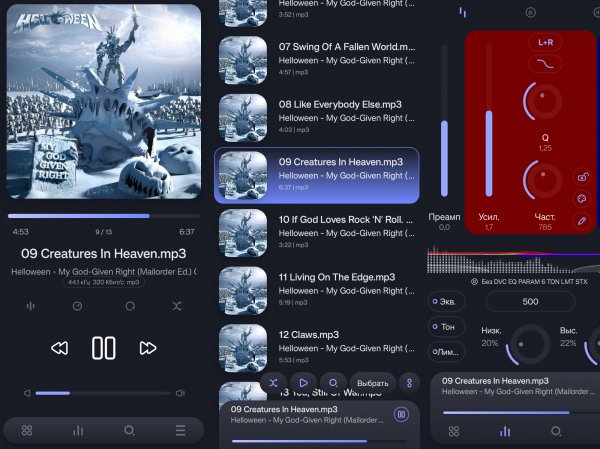Click the Выбрать button
Viewport: 600px width, 449px height.
[x=372, y=383]
